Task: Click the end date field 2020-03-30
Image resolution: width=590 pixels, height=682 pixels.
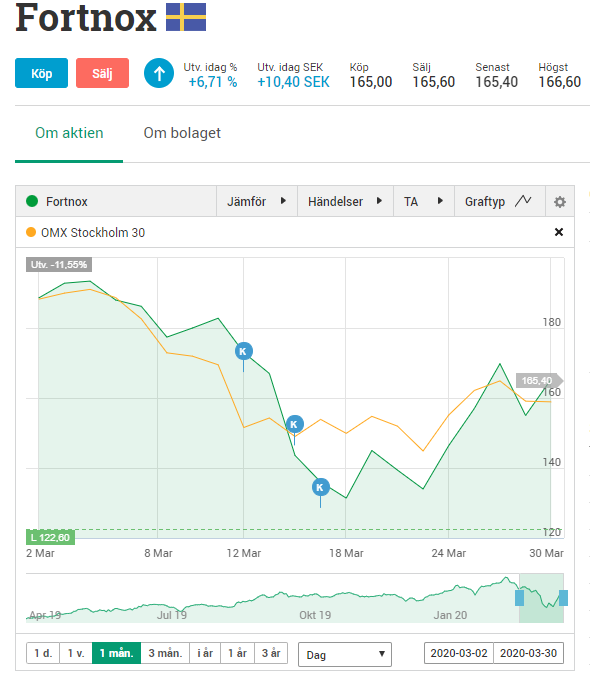Action: click(529, 653)
